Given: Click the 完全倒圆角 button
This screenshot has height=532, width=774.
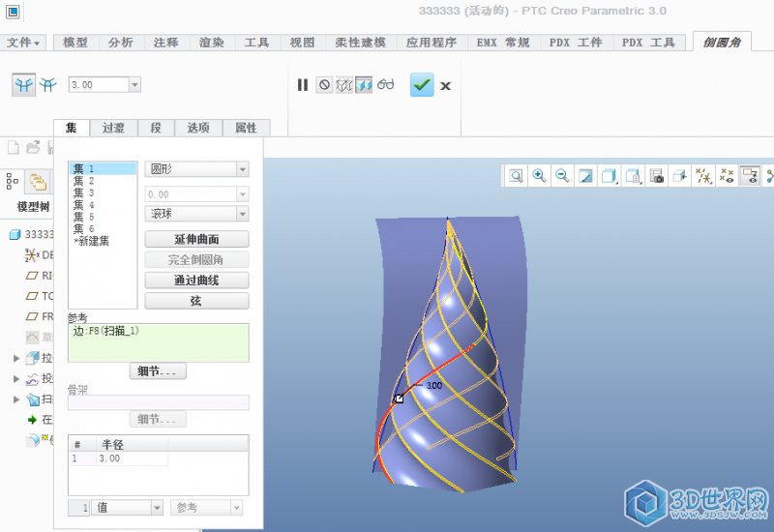Looking at the screenshot, I should click(196, 259).
